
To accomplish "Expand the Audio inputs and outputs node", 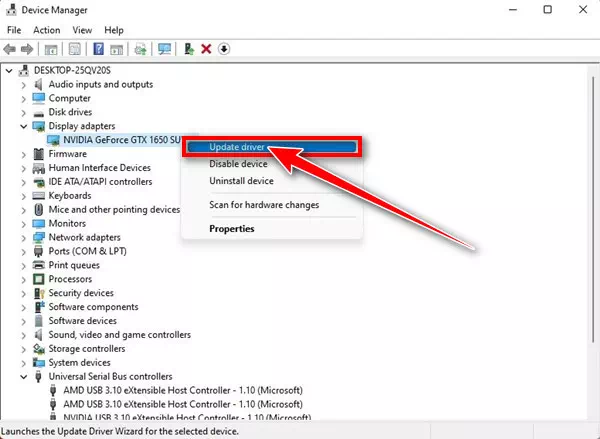I will 24,85.
